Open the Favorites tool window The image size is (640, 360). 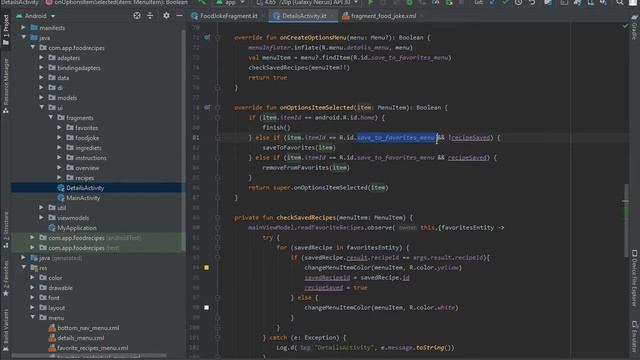coord(5,279)
